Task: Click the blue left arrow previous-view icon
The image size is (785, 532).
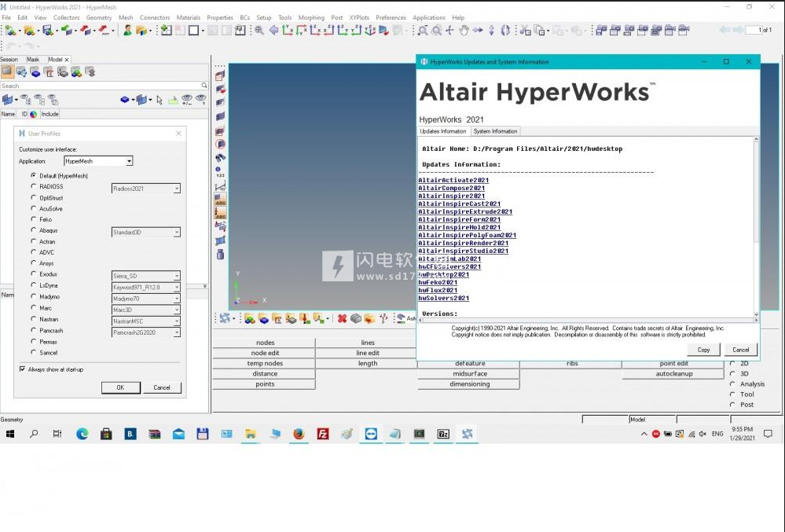Action: click(273, 31)
